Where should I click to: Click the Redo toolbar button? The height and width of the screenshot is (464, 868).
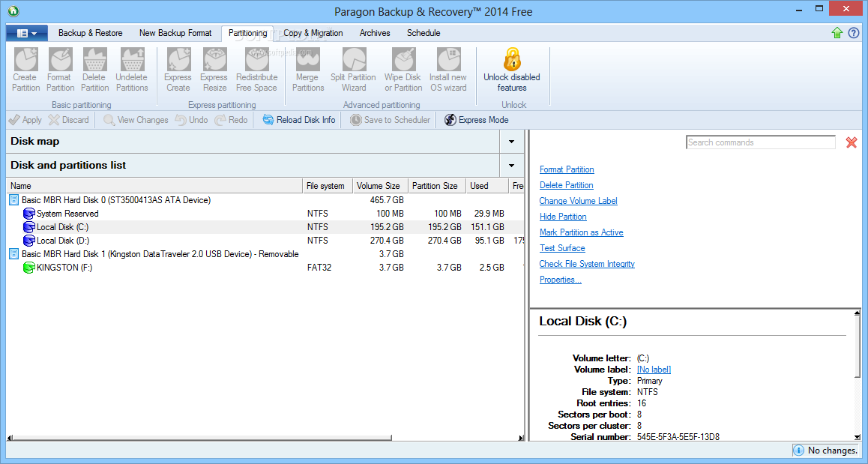tap(232, 120)
